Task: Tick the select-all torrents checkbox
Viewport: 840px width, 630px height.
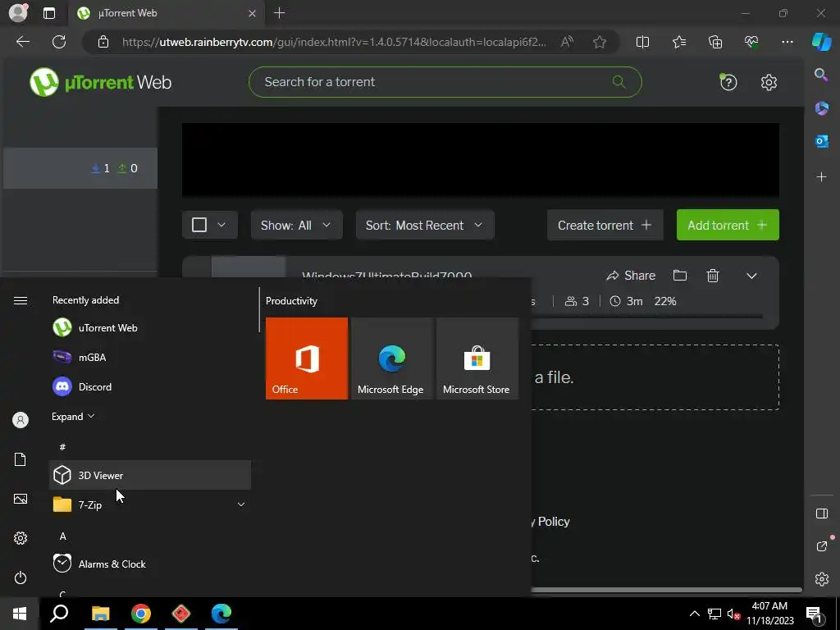Action: [199, 225]
